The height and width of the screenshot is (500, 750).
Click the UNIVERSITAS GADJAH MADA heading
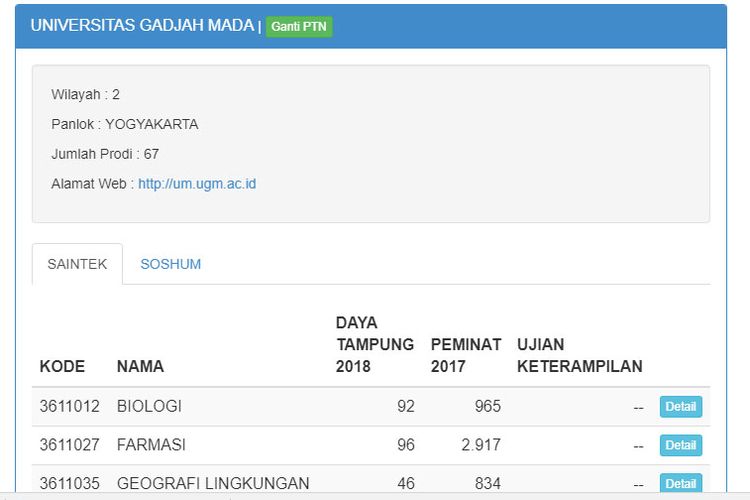pyautogui.click(x=142, y=25)
